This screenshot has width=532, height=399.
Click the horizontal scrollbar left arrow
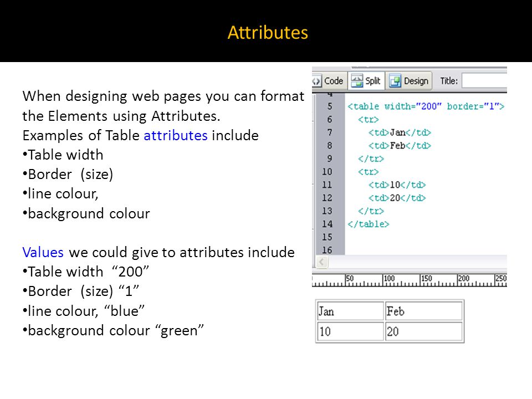click(321, 262)
